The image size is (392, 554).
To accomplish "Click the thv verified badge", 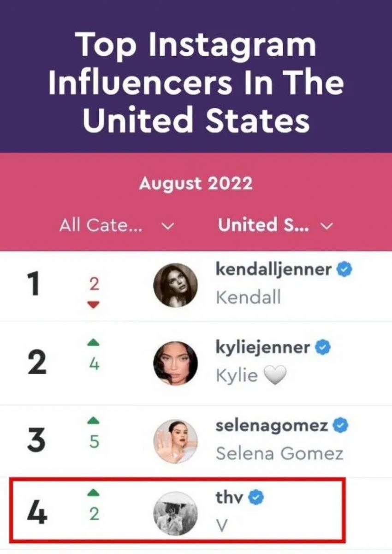I will 256,497.
